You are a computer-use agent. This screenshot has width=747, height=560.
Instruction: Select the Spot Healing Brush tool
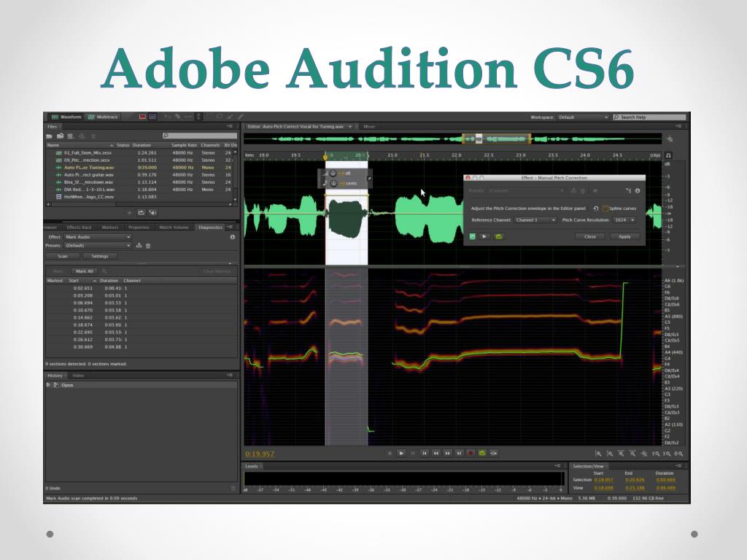tap(241, 117)
